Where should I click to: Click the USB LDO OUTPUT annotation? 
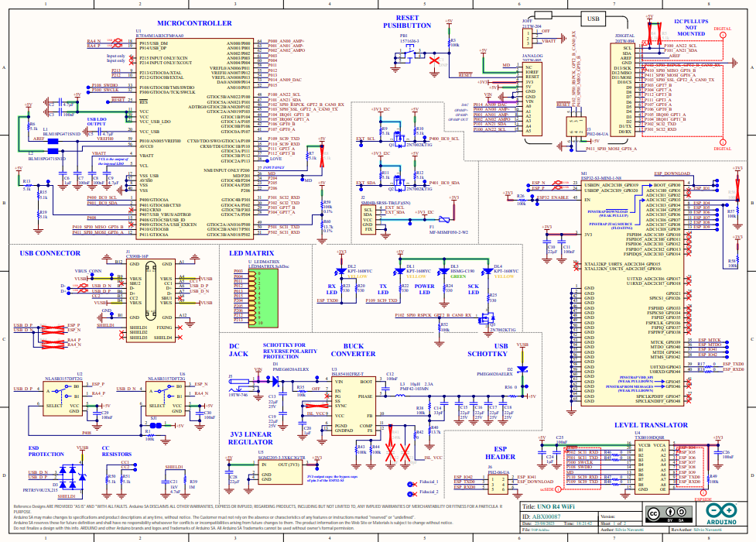click(x=97, y=121)
